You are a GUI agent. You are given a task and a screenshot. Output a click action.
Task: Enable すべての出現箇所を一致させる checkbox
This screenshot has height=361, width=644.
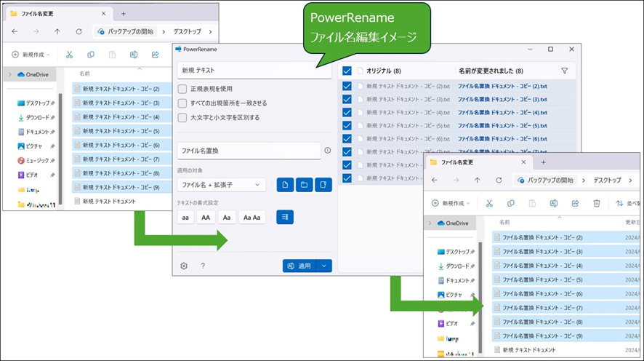182,103
